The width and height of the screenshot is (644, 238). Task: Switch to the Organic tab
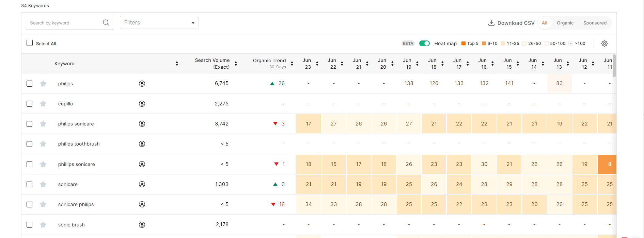pyautogui.click(x=565, y=23)
